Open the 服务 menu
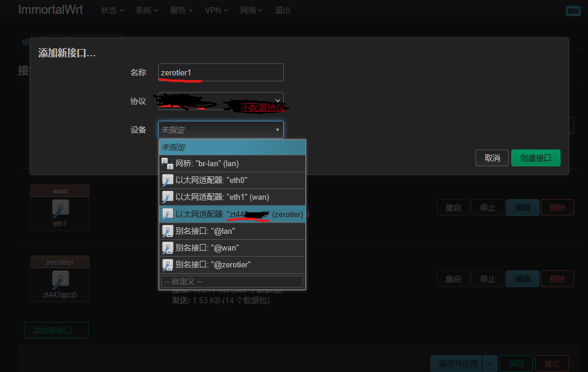 click(181, 11)
